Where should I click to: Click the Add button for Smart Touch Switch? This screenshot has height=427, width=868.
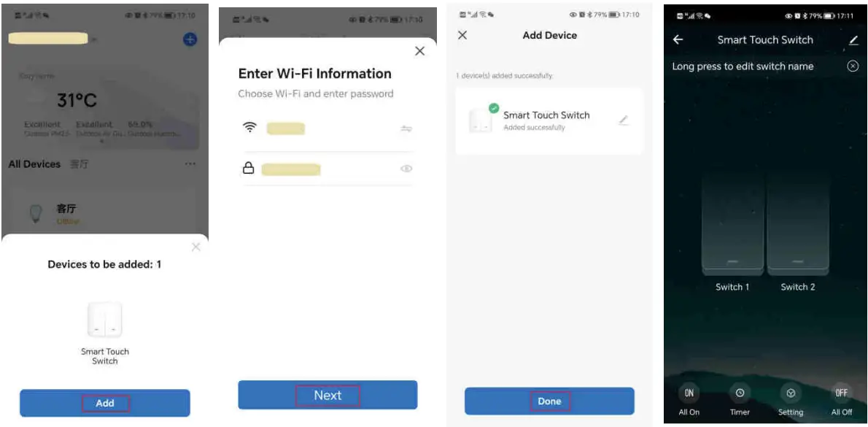pyautogui.click(x=105, y=403)
